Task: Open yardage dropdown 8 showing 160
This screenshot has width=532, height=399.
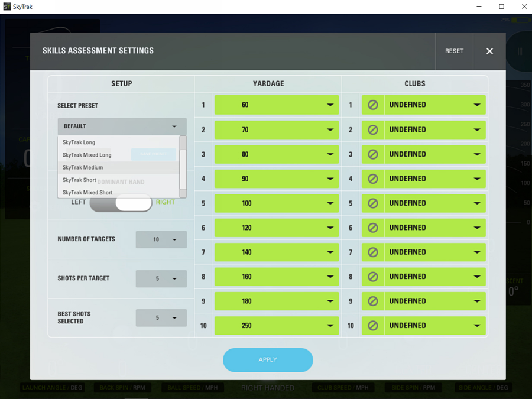Action: tap(277, 277)
